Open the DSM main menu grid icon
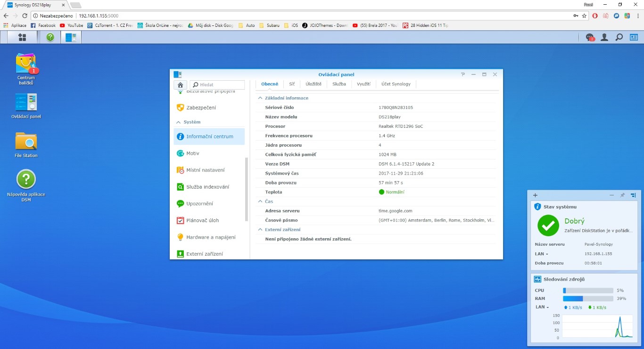The image size is (644, 349). pos(22,37)
